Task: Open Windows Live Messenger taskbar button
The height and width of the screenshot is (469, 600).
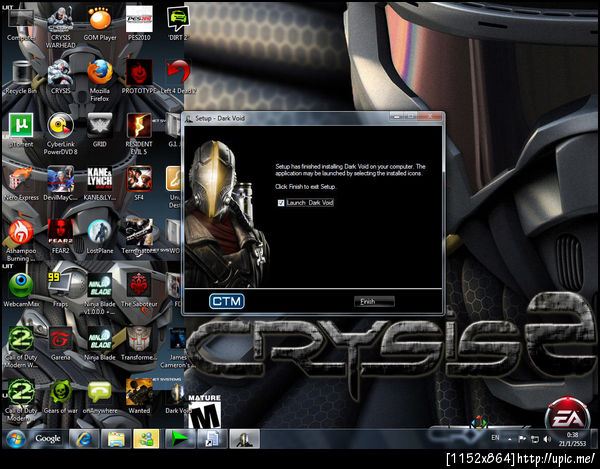Action: 146,439
